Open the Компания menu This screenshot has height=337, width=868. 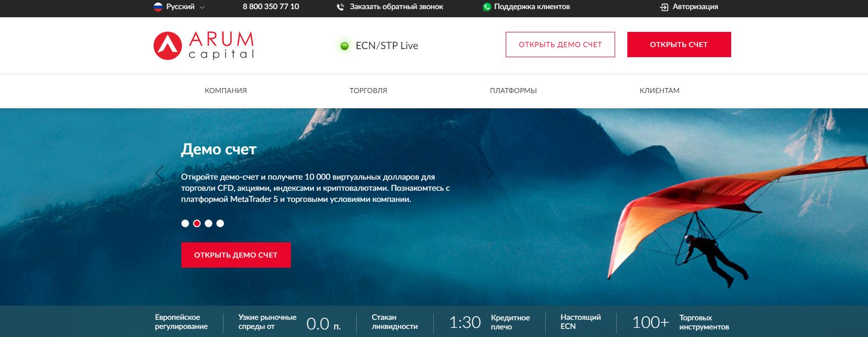pos(225,91)
